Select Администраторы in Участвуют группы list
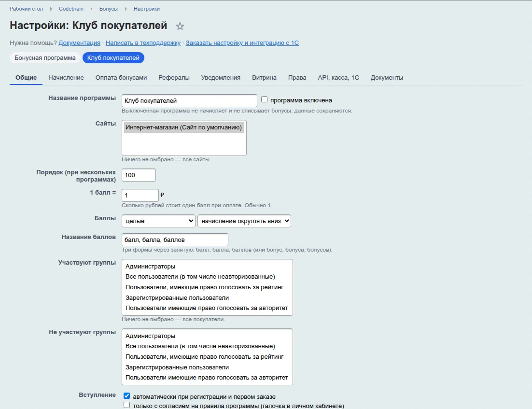Viewport: 532px width, 409px height. click(207, 267)
